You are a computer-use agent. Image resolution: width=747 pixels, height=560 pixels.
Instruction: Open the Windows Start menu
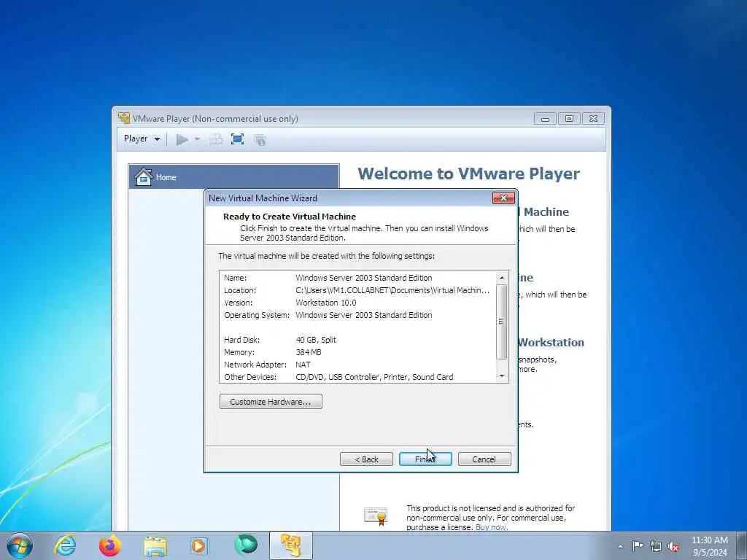20,545
